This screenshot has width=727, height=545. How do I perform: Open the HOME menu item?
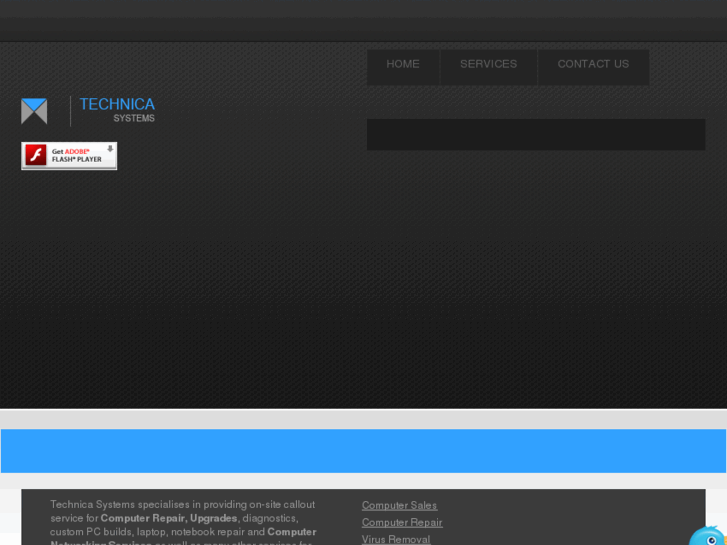[x=403, y=67]
